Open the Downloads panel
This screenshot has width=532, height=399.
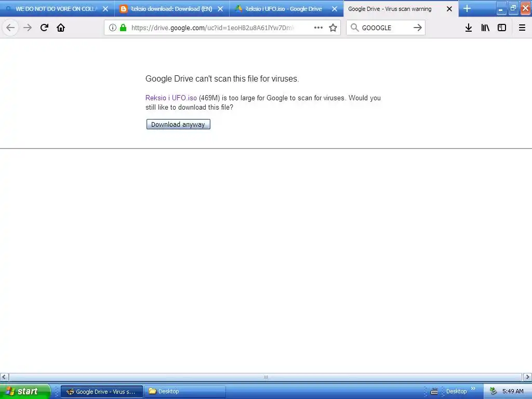coord(469,28)
